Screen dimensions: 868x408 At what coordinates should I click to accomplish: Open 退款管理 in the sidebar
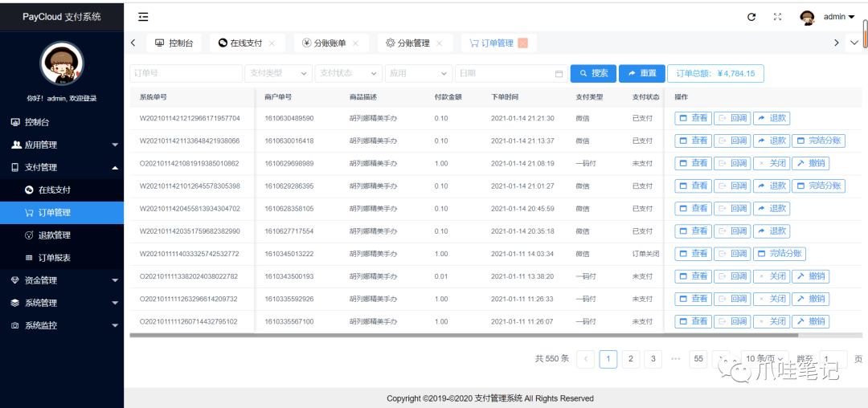[62, 235]
